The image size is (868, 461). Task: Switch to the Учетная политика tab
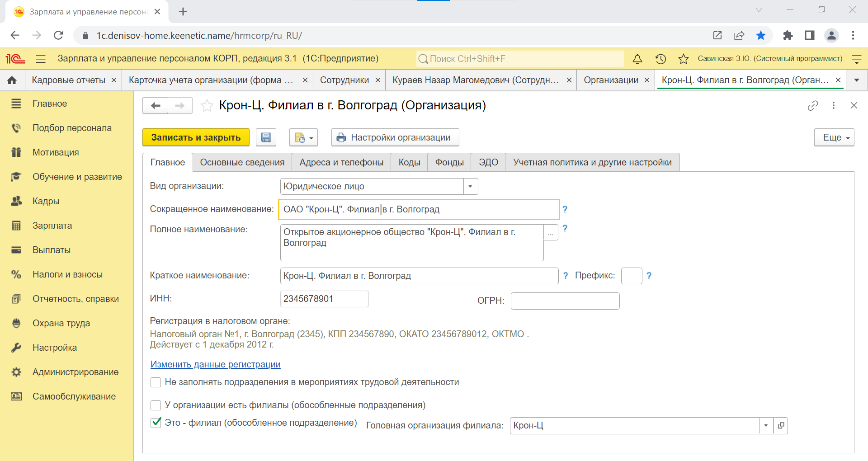click(x=592, y=162)
